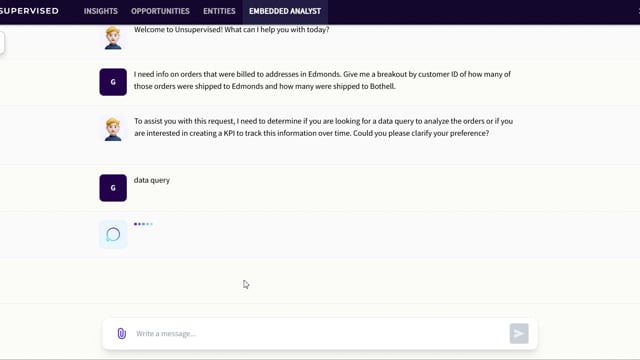Focus the 'Write a message...' input field
This screenshot has width=640, height=360.
click(320, 333)
